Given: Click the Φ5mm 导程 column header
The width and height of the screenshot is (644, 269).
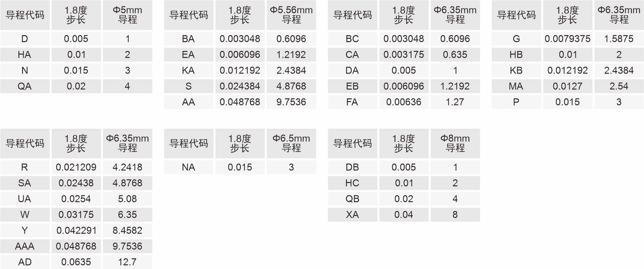Looking at the screenshot, I should (x=127, y=15).
